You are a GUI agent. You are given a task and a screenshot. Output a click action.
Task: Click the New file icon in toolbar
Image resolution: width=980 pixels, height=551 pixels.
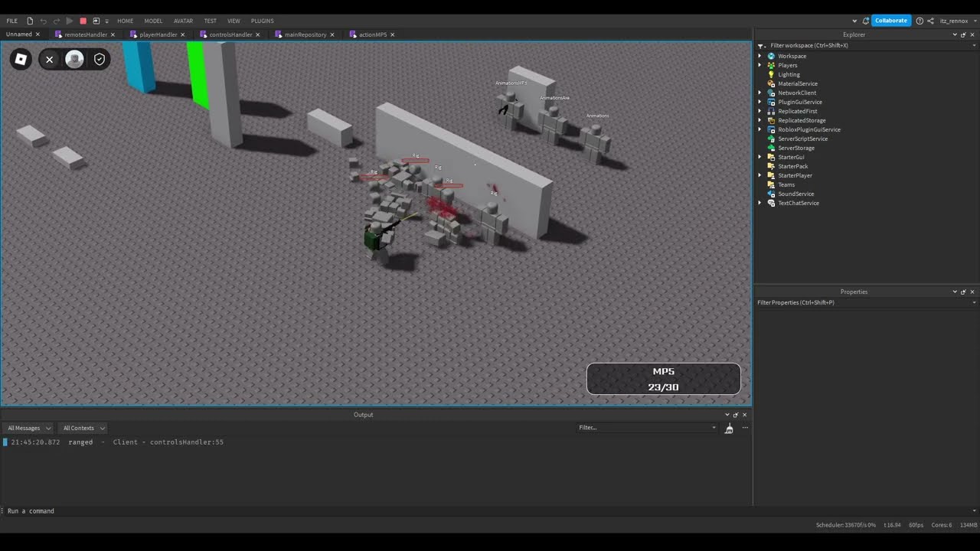[30, 21]
